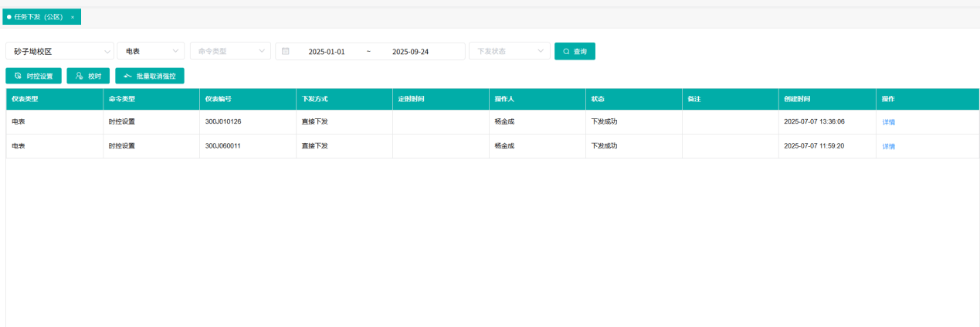Screen dimensions: 980x327
Task: Expand the 电表 meter type dropdown
Action: [151, 51]
